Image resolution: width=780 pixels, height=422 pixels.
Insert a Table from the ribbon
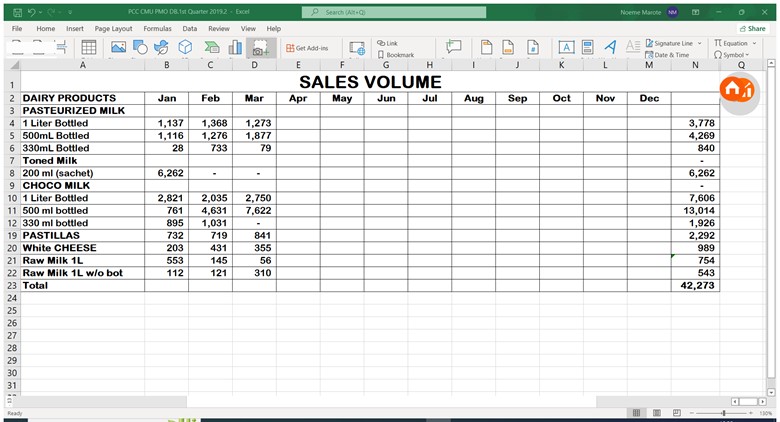point(89,48)
